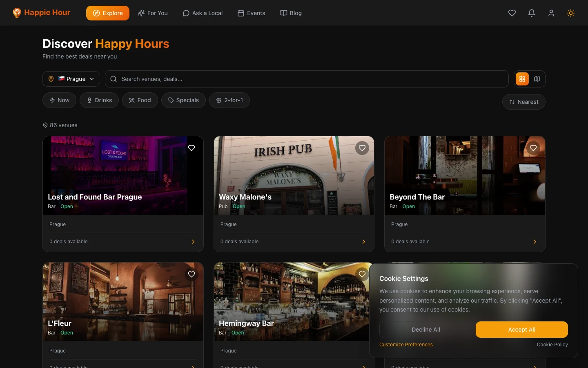Expand Beyond The Bar deals arrow
This screenshot has width=588, height=368.
(535, 242)
